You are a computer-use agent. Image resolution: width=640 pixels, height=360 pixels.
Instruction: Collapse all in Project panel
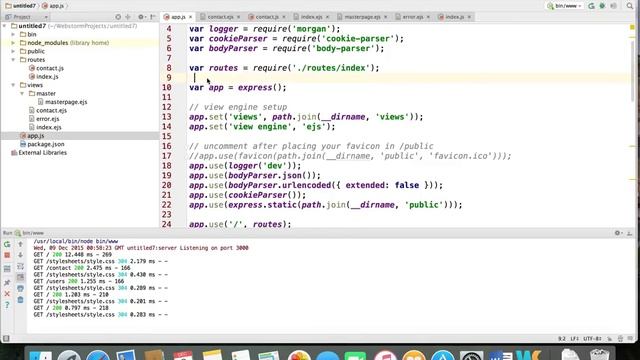click(128, 17)
